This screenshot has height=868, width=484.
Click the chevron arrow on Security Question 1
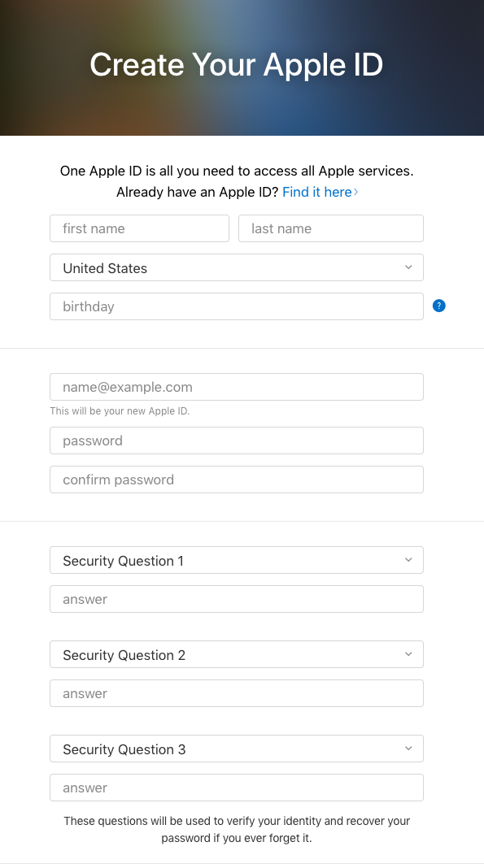click(x=408, y=560)
